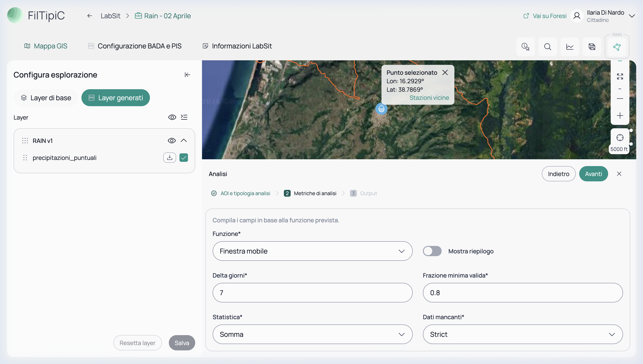Click the Salva button
The image size is (643, 364).
tap(182, 343)
